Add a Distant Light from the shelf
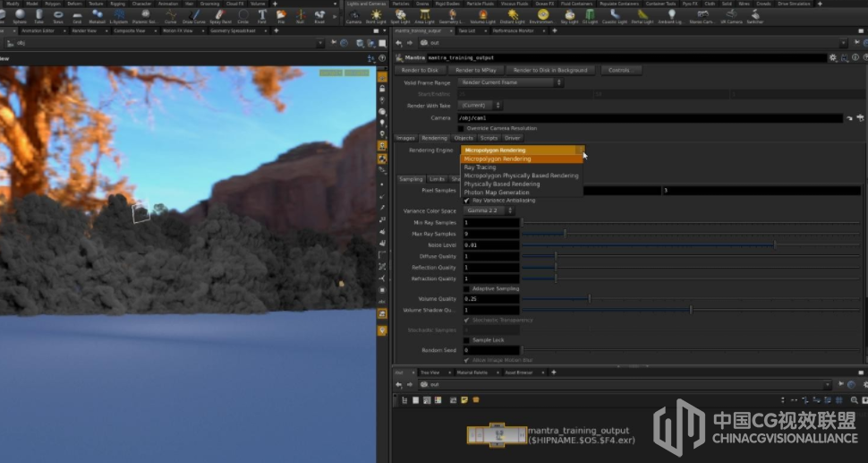868x463 pixels. [x=513, y=16]
